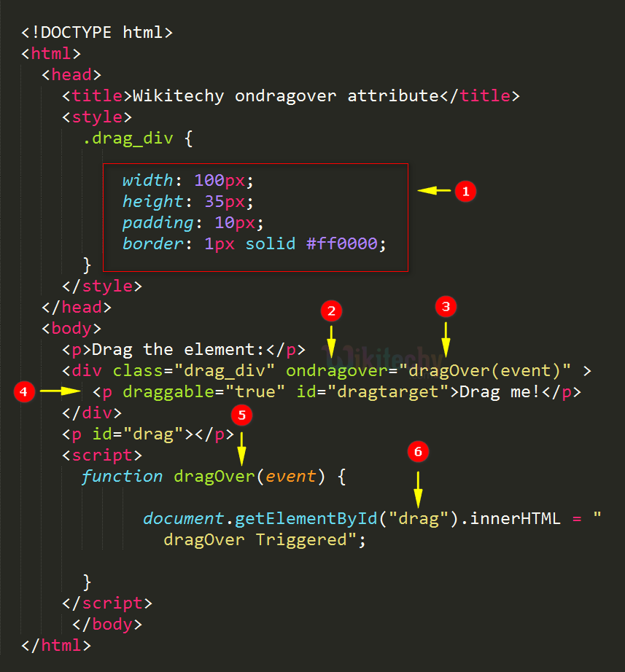Select the "dragtarget" id value
Screen dimensions: 625x672
[388, 391]
